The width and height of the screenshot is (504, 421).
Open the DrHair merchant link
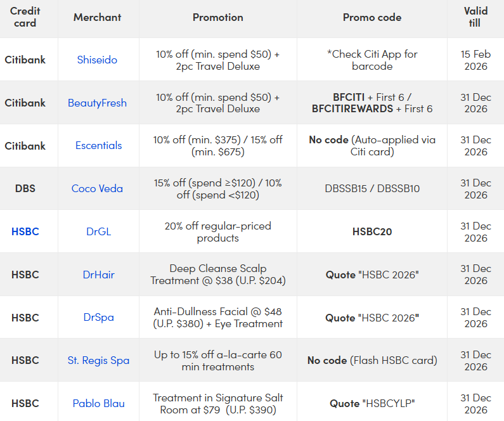pos(98,275)
